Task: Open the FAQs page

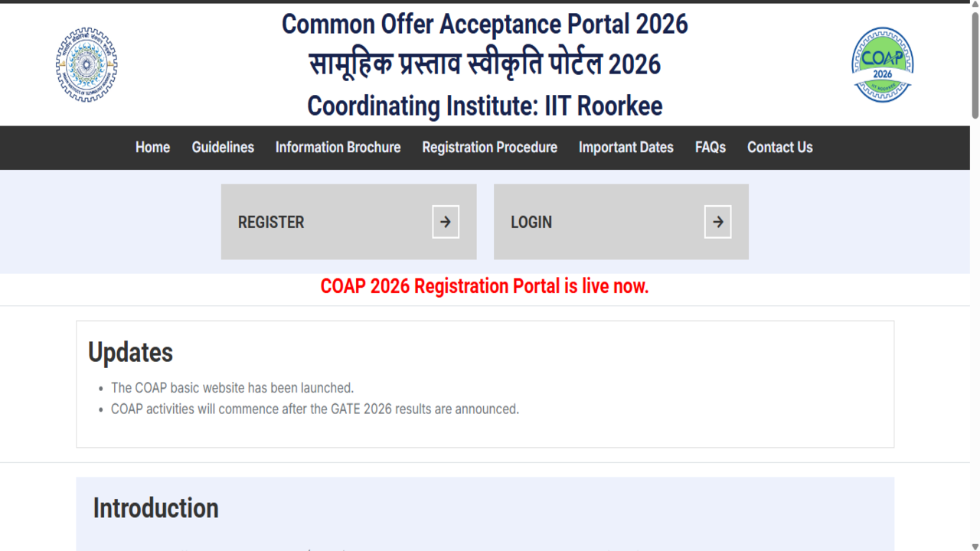Action: coord(710,148)
